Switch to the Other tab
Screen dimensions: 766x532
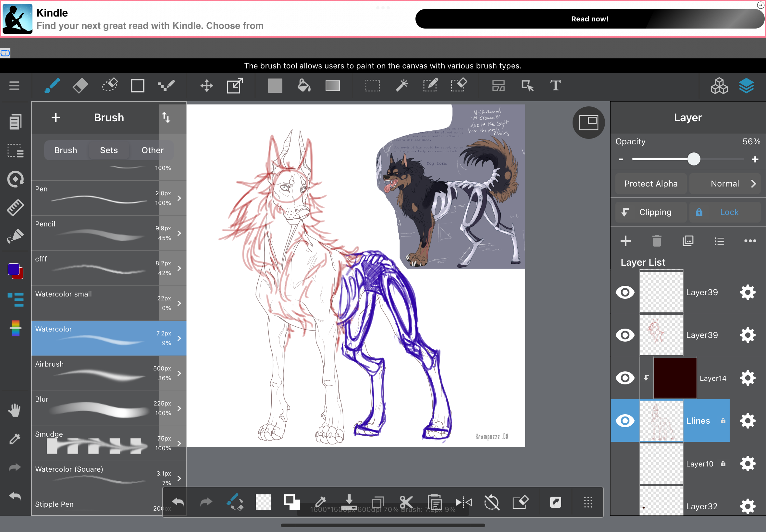click(153, 150)
